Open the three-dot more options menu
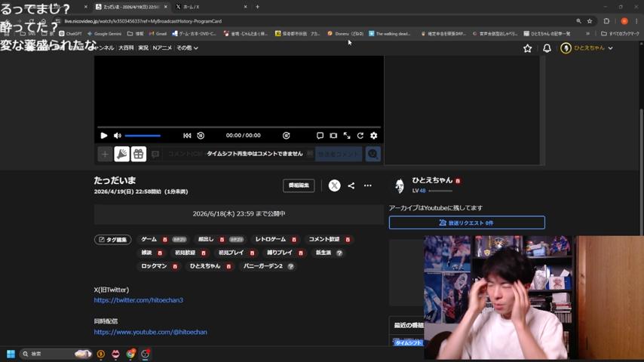Image resolution: width=644 pixels, height=362 pixels. click(x=367, y=186)
